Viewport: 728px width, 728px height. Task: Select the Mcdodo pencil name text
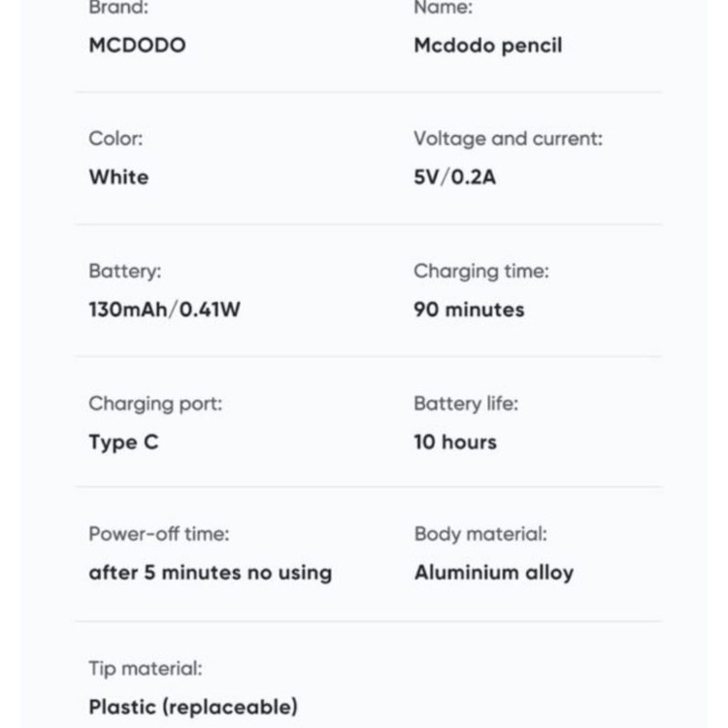(488, 46)
